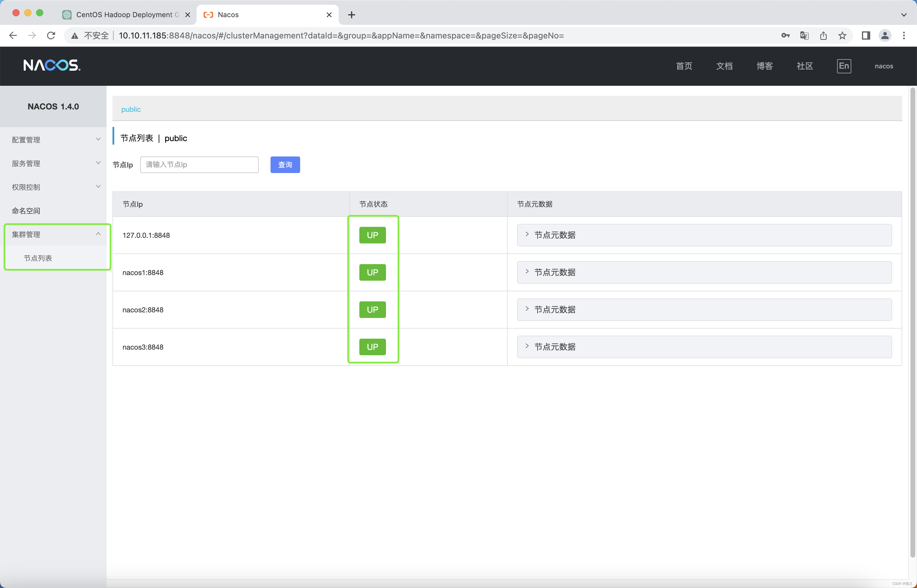This screenshot has width=917, height=588.
Task: Switch language with the En icon
Action: point(844,66)
